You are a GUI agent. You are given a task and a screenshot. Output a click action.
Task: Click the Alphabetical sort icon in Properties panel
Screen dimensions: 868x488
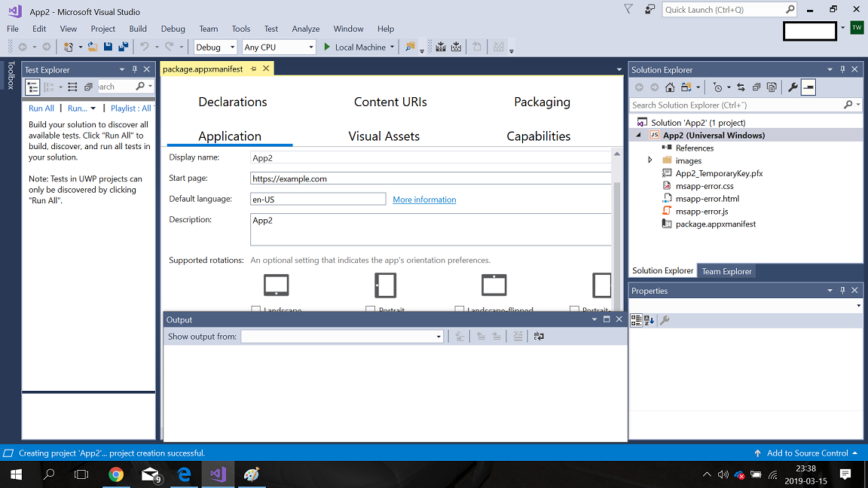(649, 320)
